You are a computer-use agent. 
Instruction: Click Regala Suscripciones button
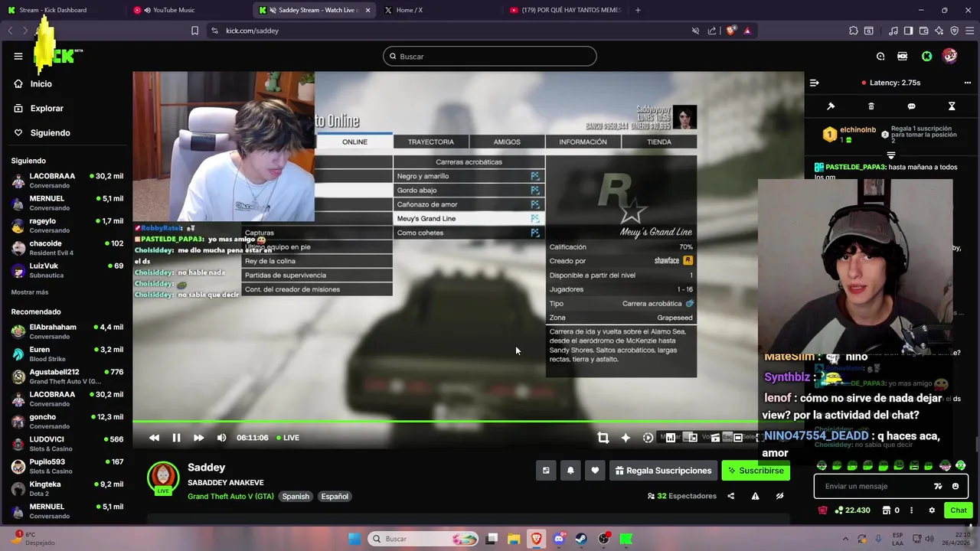click(663, 471)
